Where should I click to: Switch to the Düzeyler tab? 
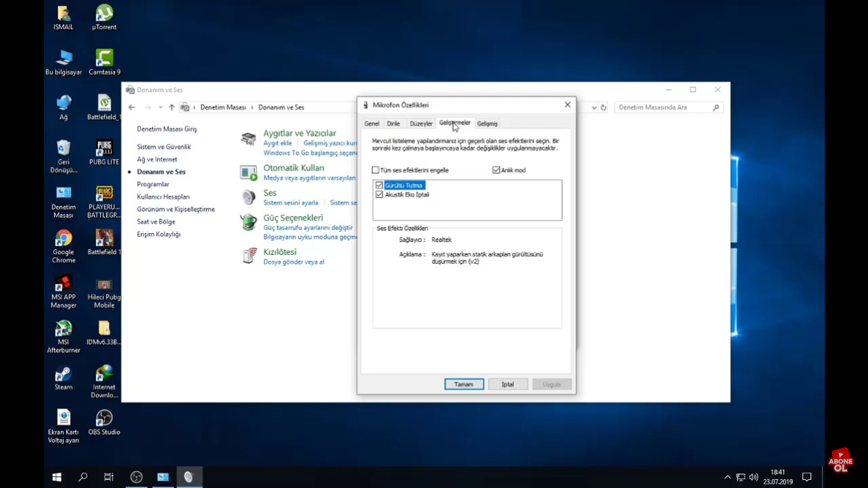point(421,124)
